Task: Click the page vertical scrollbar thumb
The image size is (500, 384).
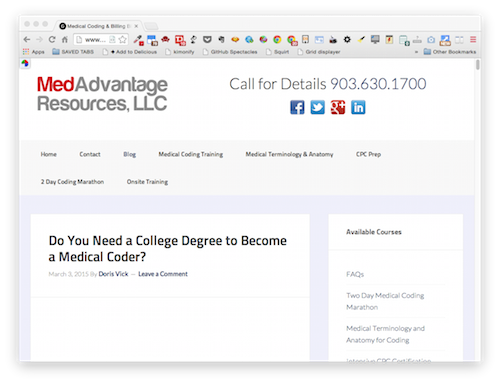Action: point(478,65)
